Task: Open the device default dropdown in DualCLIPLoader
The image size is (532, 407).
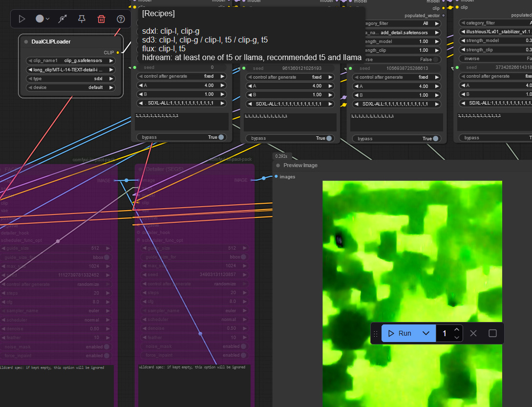Action: pos(70,87)
